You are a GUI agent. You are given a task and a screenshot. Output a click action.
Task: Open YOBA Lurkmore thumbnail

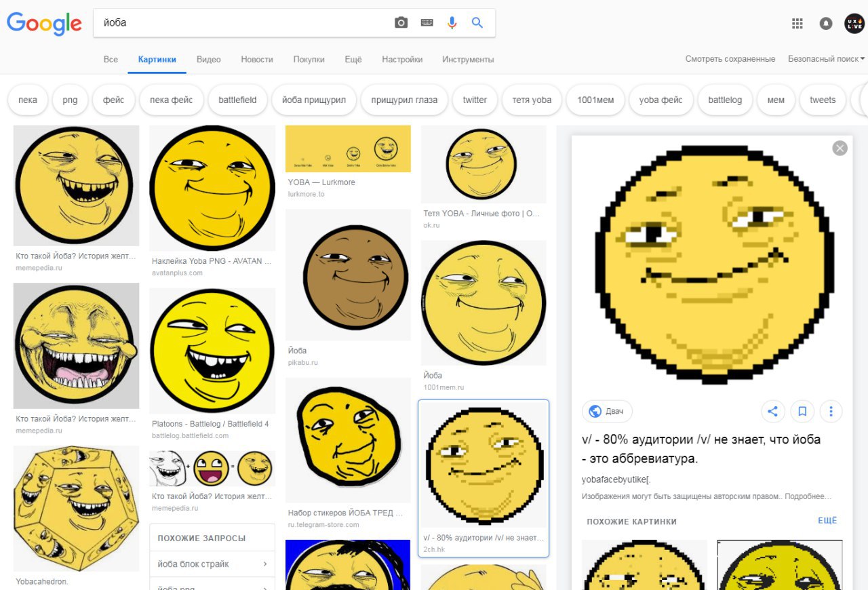click(x=348, y=149)
